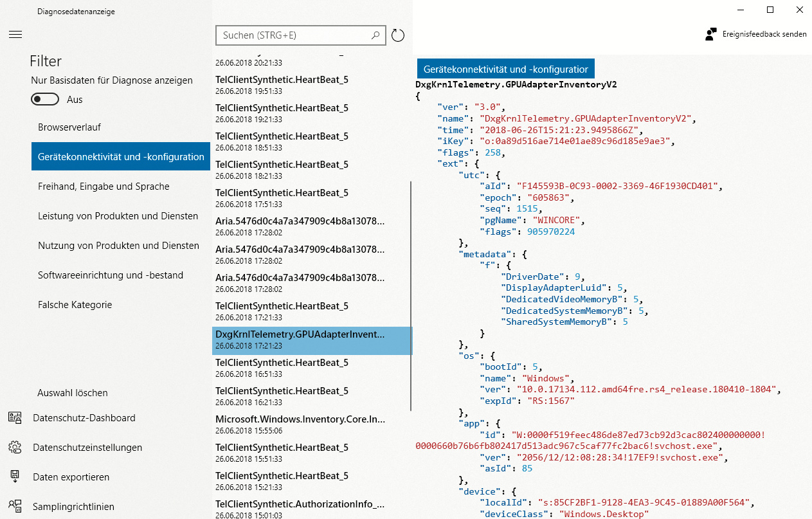Click the Samplingrichtlinien icon

tap(15, 507)
